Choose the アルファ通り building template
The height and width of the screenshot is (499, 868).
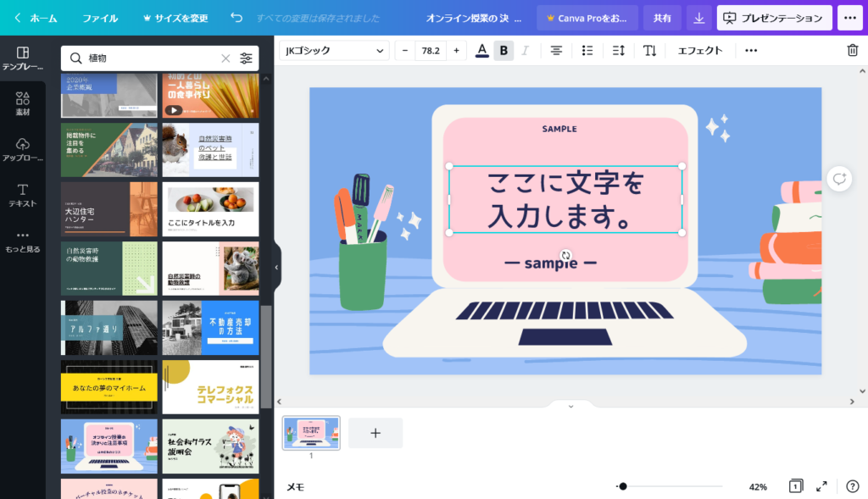pyautogui.click(x=109, y=328)
